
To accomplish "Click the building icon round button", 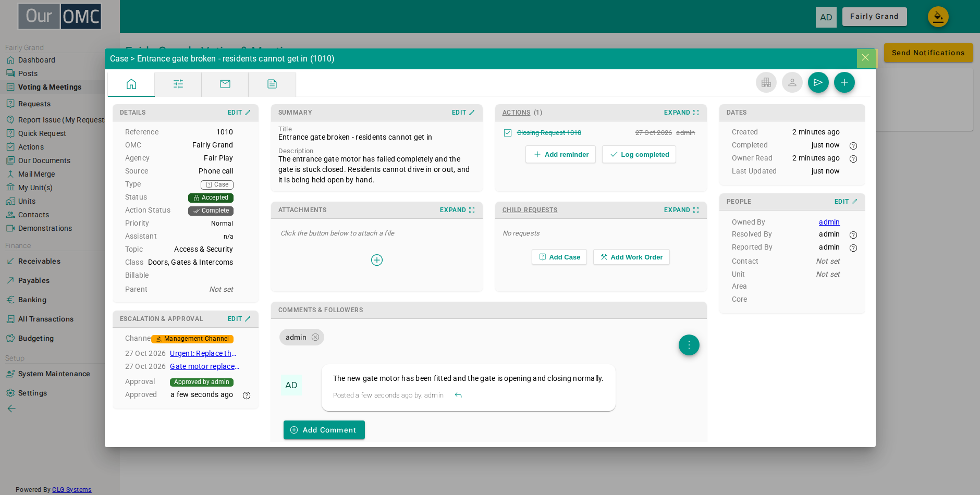I will pyautogui.click(x=766, y=82).
